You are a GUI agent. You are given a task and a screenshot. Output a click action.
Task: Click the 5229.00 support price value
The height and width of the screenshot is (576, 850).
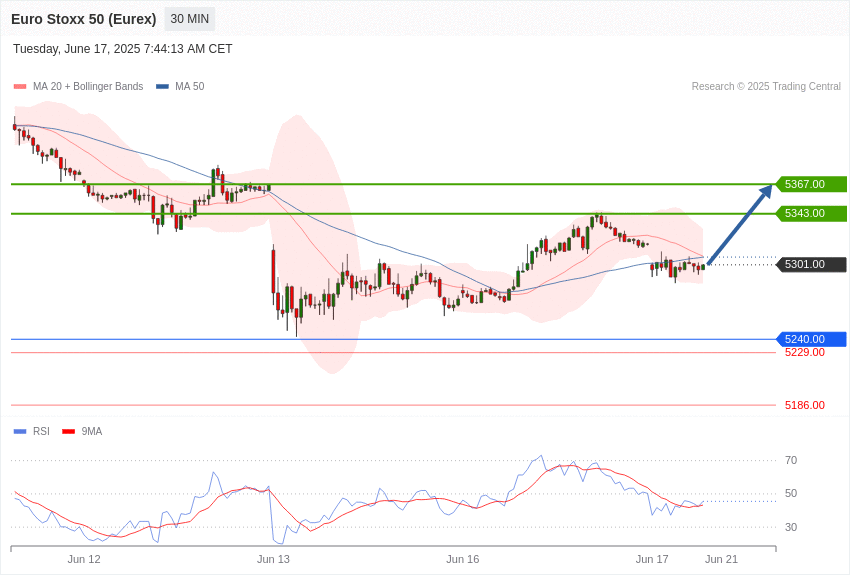(804, 352)
